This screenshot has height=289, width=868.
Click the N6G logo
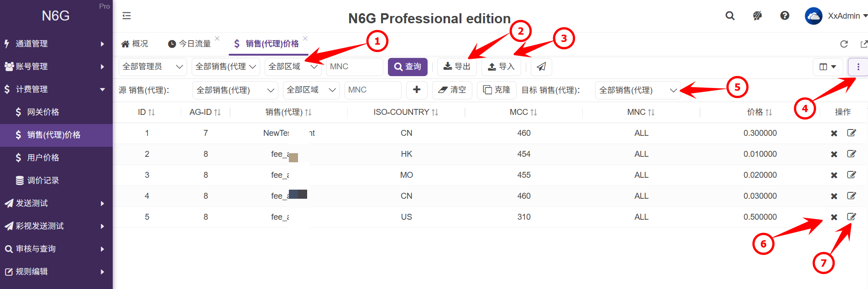[x=56, y=16]
